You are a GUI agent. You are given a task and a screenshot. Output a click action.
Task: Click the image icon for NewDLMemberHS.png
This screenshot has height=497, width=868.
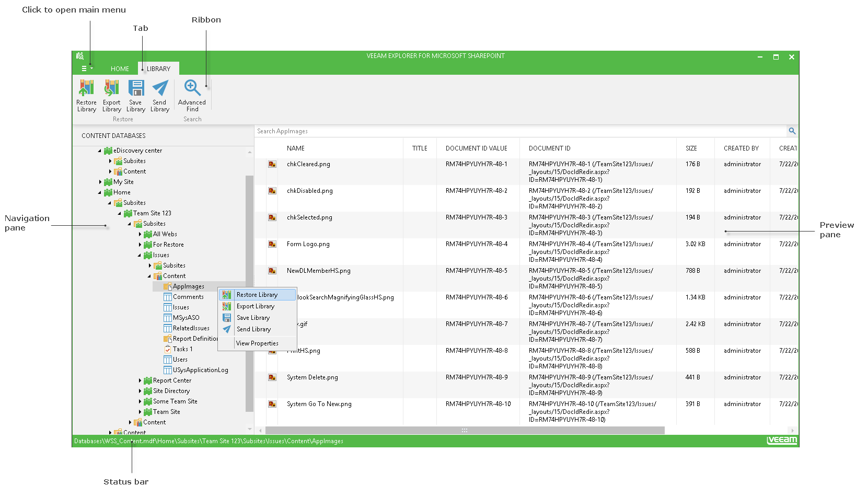click(x=272, y=271)
